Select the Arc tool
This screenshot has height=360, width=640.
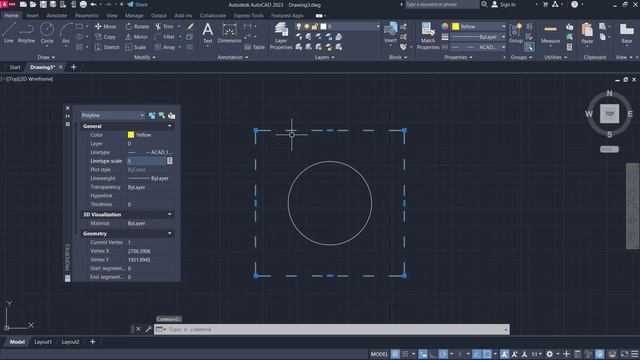(x=66, y=33)
